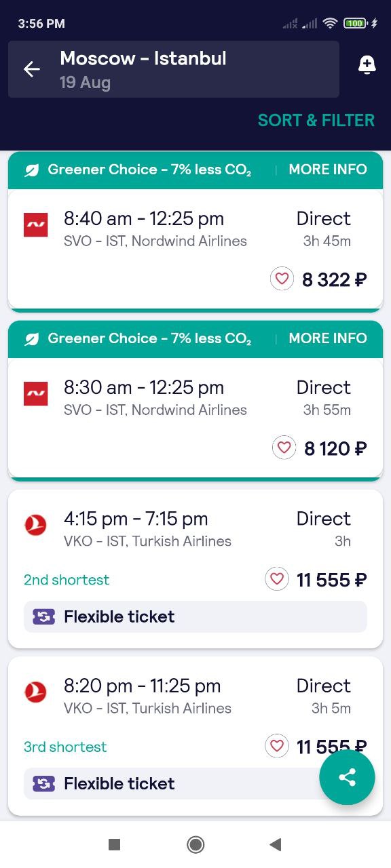
Task: Tap the leaf icon on first Greener Choice banner
Action: point(32,170)
